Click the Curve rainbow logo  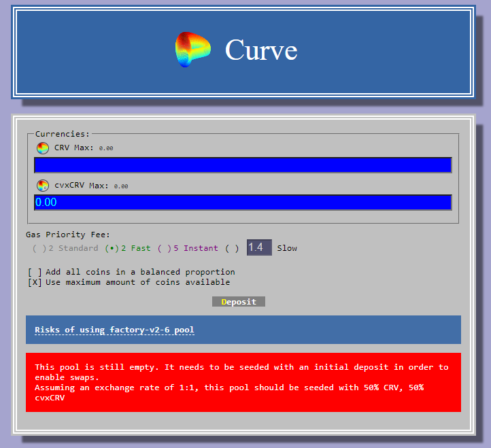click(x=193, y=50)
